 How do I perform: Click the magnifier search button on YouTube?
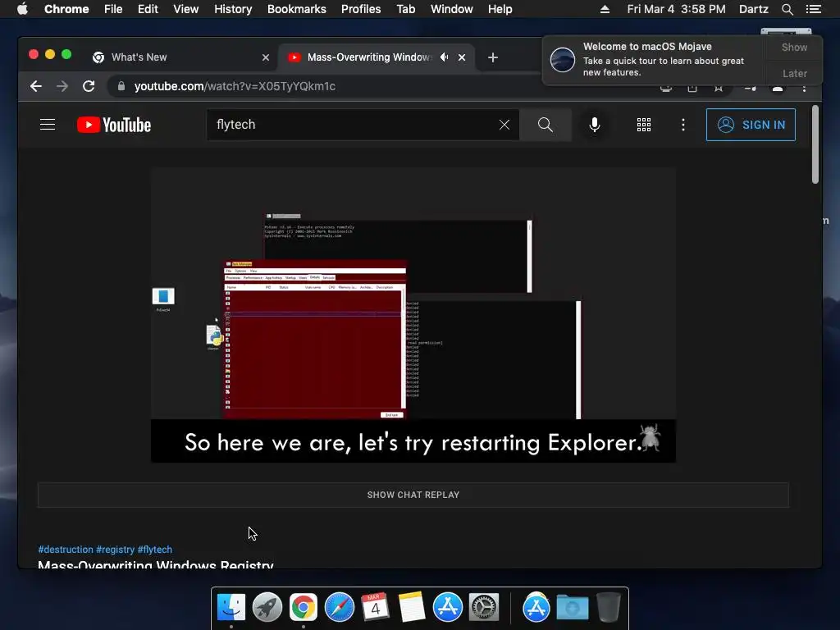546,125
